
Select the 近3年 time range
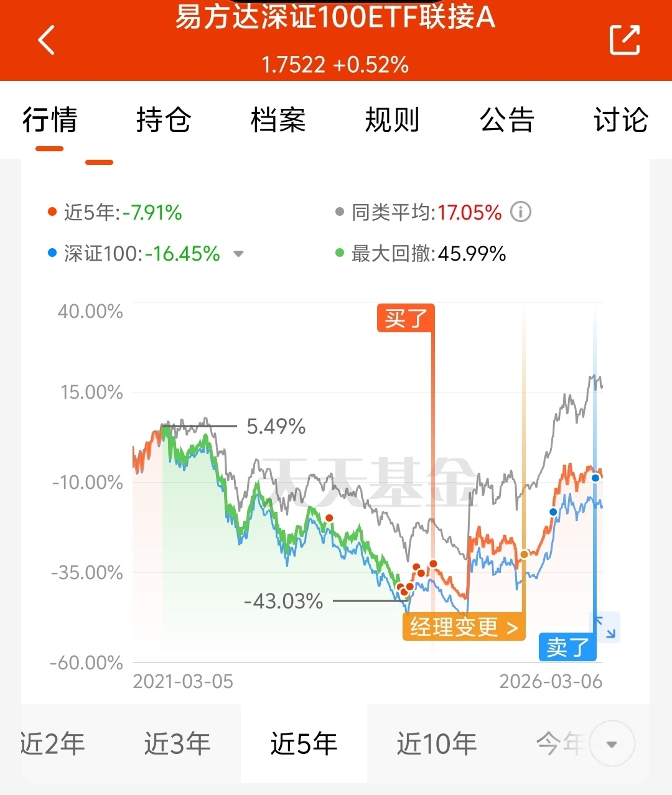tap(178, 744)
